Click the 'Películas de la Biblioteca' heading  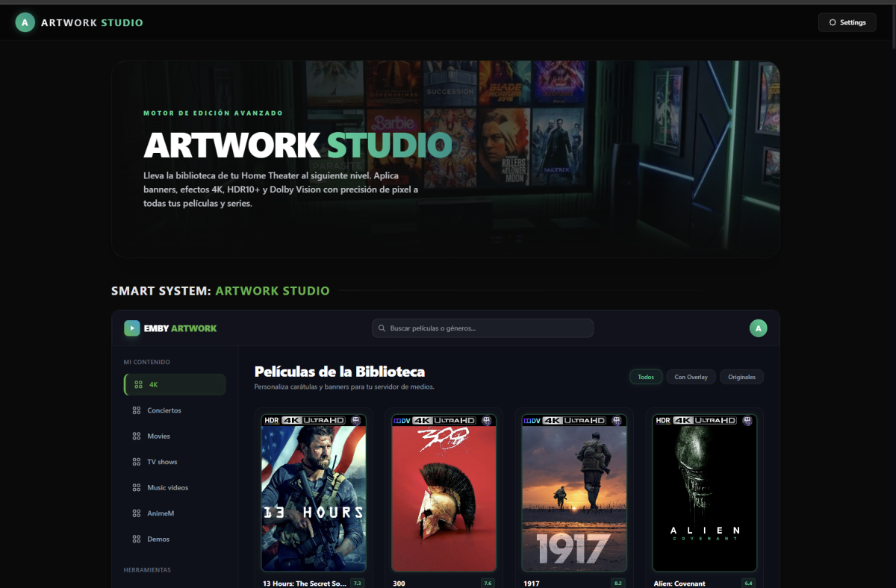coord(340,372)
